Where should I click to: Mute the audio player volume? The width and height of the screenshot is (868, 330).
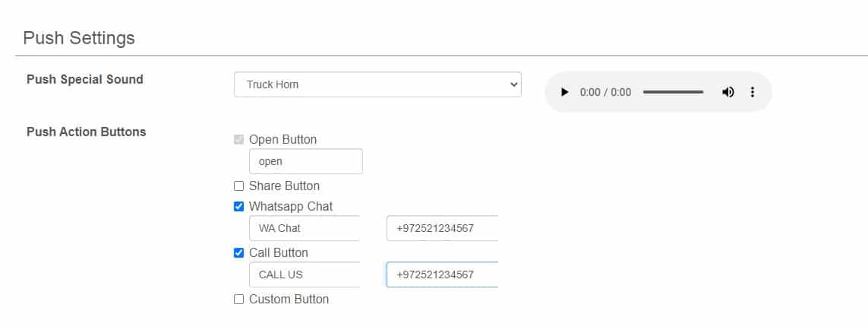pos(728,92)
